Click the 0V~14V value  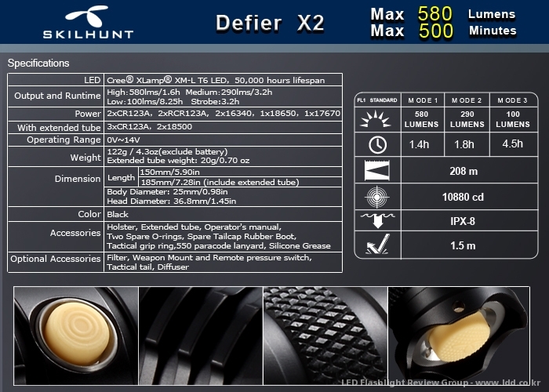point(123,140)
